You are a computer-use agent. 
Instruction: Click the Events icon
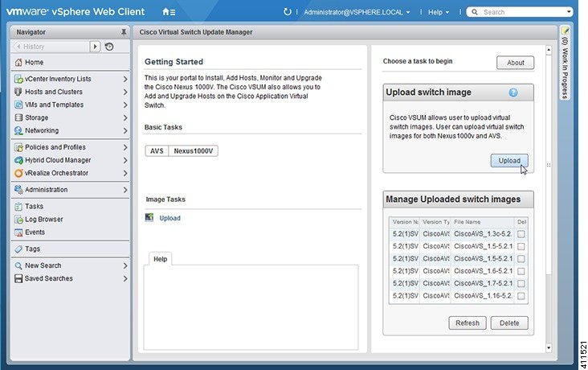click(18, 232)
